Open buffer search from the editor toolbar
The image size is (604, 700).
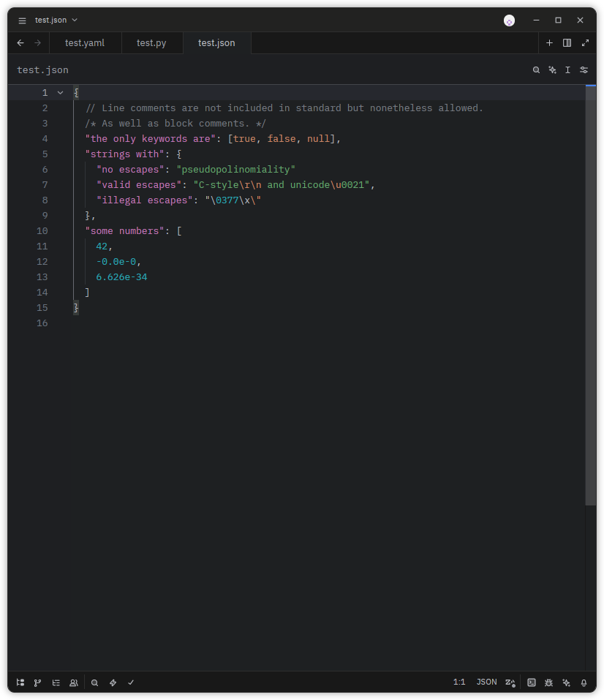(x=536, y=70)
